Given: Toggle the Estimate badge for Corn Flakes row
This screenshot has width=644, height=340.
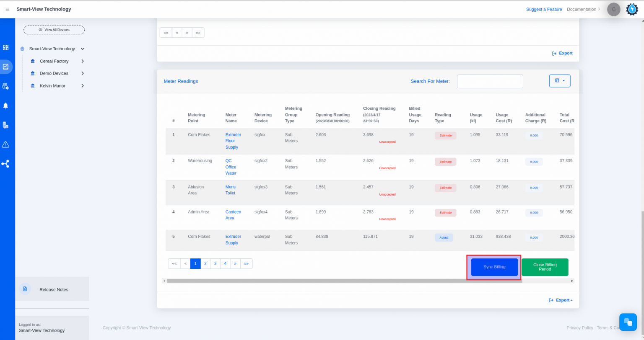Looking at the screenshot, I should 445,135.
